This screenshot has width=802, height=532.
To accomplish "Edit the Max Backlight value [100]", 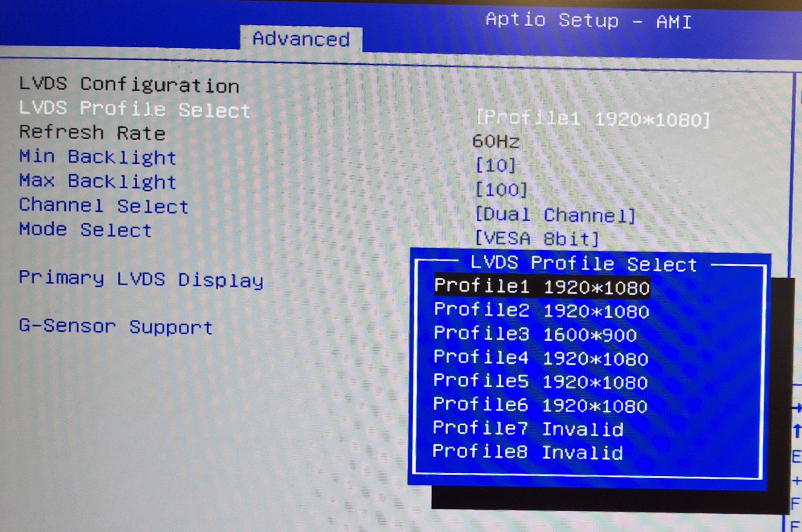I will [x=501, y=191].
